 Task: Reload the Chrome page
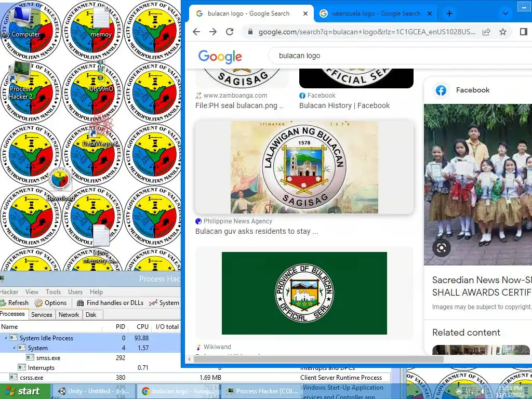(x=230, y=32)
